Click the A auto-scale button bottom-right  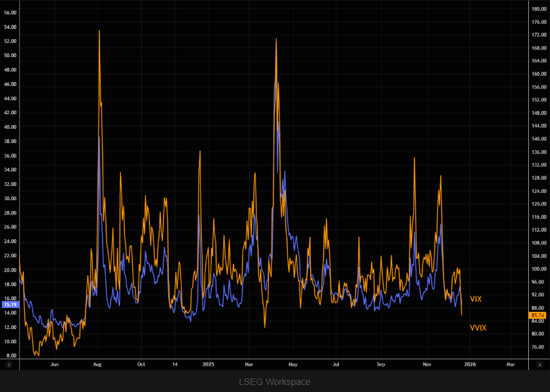(538, 364)
